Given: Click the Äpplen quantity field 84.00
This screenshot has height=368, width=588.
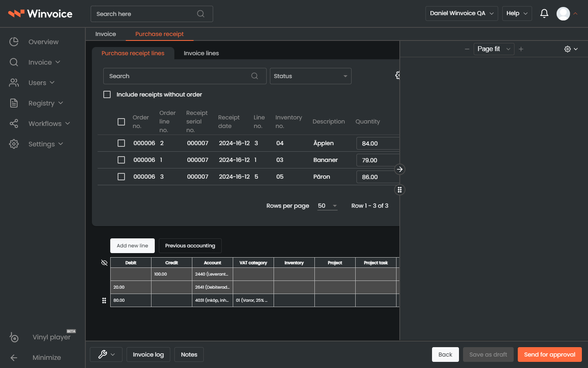Looking at the screenshot, I should tap(378, 144).
